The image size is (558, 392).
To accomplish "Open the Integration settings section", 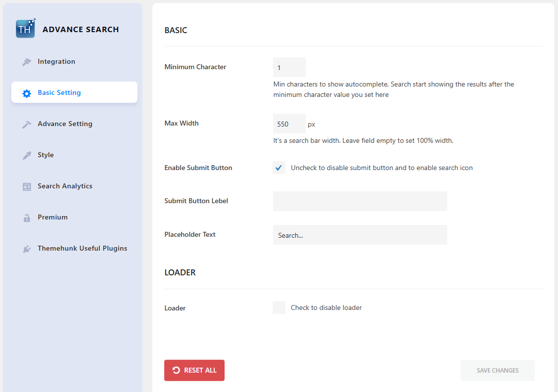I will coord(56,61).
